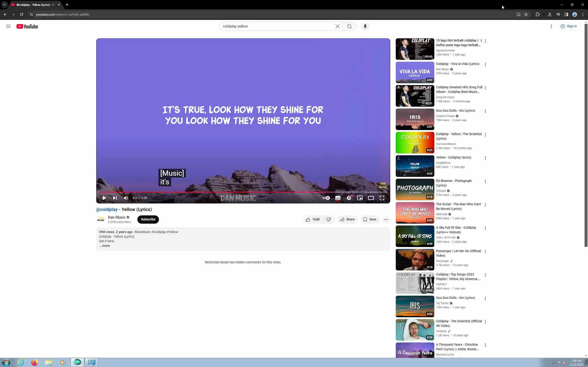Turn off subtitles/closed captions

click(338, 198)
